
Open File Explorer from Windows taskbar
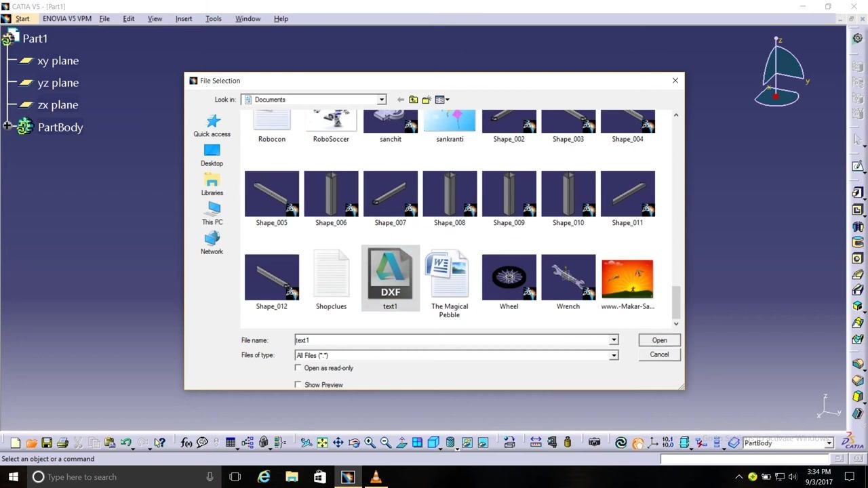pyautogui.click(x=292, y=477)
